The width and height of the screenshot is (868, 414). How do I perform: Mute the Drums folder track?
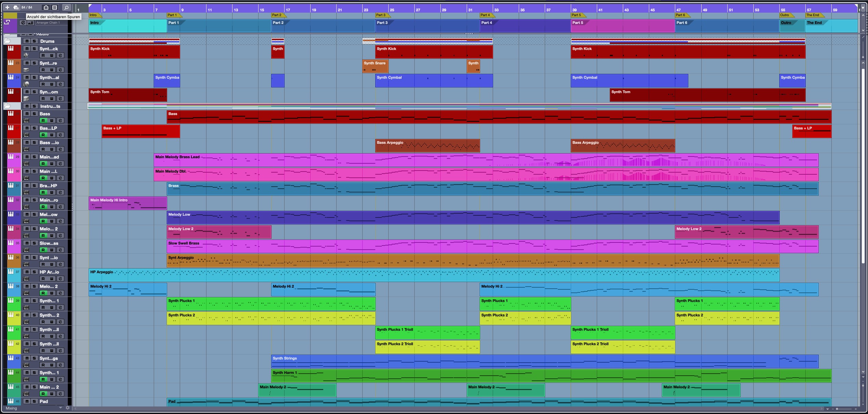click(x=27, y=41)
